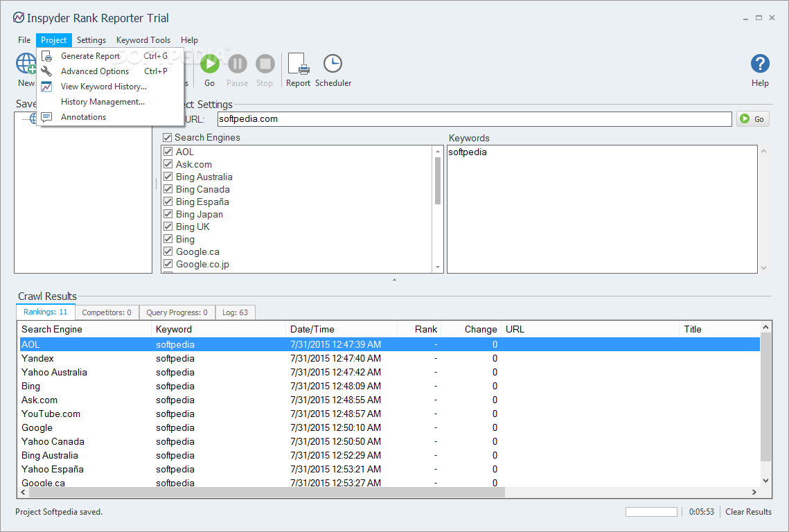Toggle Bing Canada checkbox
Viewport: 789px width, 532px height.
coord(168,189)
